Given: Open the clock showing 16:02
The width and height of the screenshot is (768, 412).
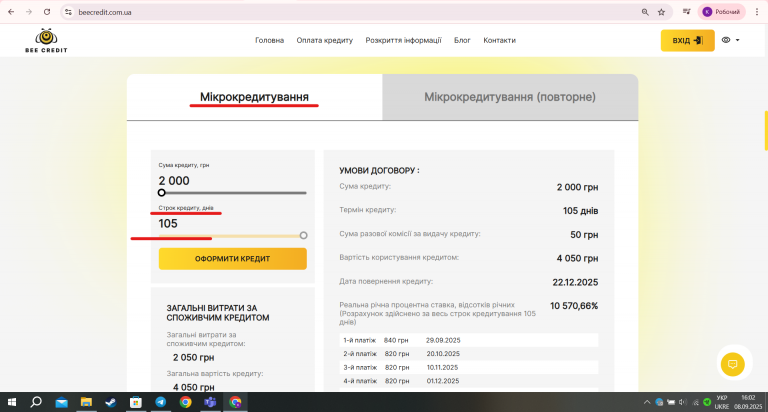Looking at the screenshot, I should tap(748, 398).
